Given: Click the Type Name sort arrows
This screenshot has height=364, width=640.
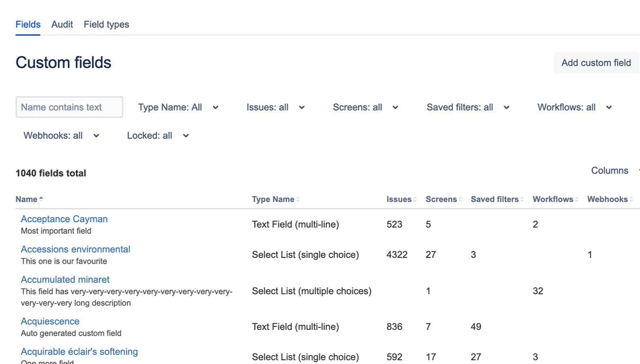Looking at the screenshot, I should (298, 199).
